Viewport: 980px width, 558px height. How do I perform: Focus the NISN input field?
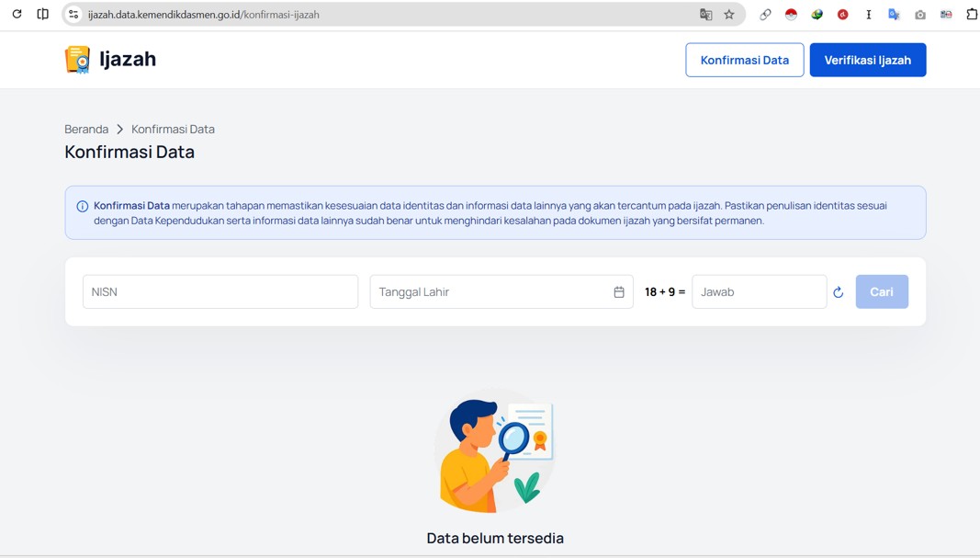point(220,291)
